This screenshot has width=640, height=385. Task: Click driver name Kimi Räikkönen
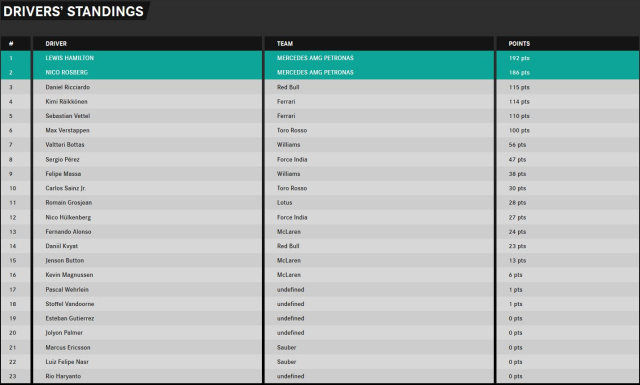pyautogui.click(x=67, y=101)
